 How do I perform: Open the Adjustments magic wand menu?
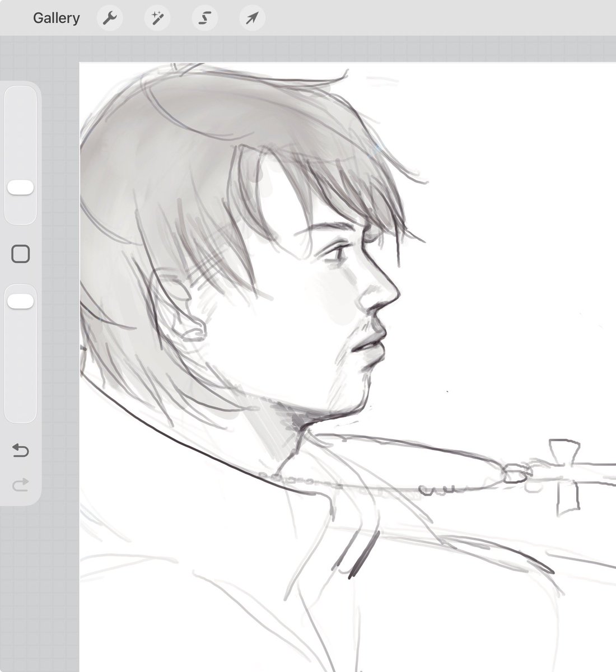(157, 18)
